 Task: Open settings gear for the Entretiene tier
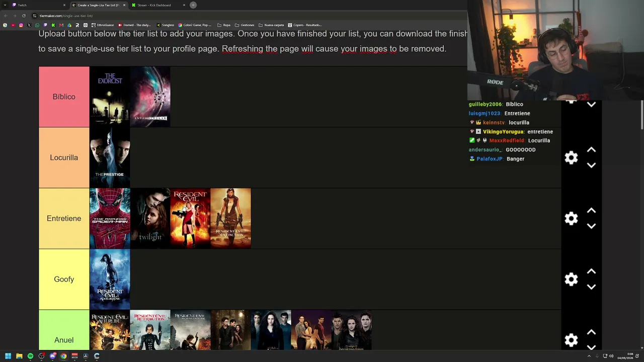tap(571, 219)
